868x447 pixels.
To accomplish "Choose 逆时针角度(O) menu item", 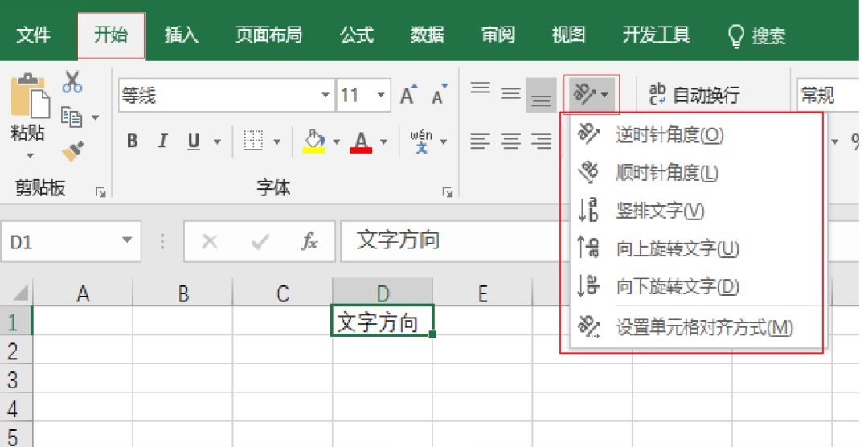I will pos(696,134).
